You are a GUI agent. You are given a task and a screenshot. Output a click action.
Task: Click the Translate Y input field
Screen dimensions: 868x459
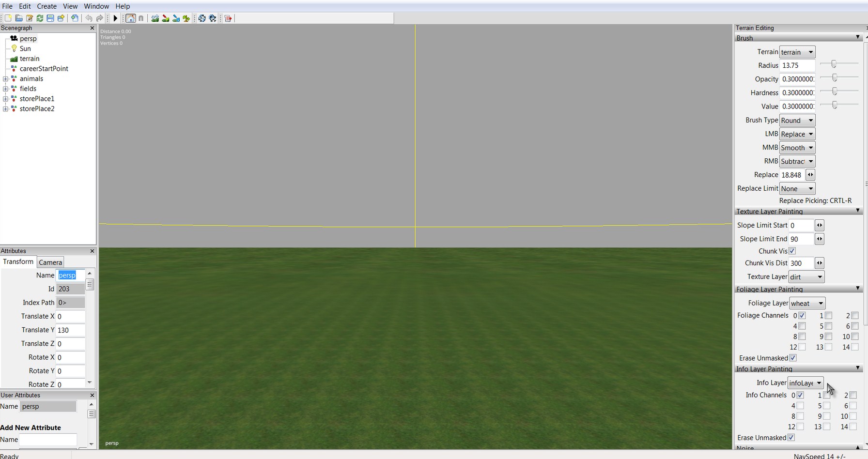pos(70,330)
